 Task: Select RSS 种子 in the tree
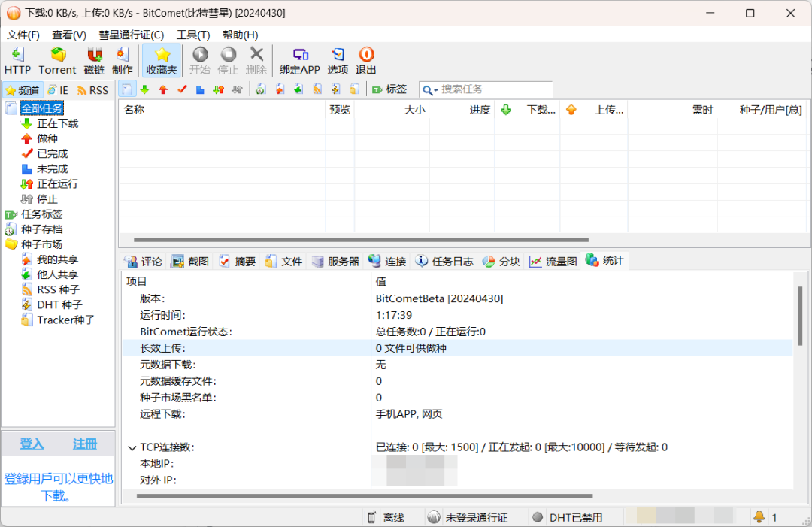[58, 289]
